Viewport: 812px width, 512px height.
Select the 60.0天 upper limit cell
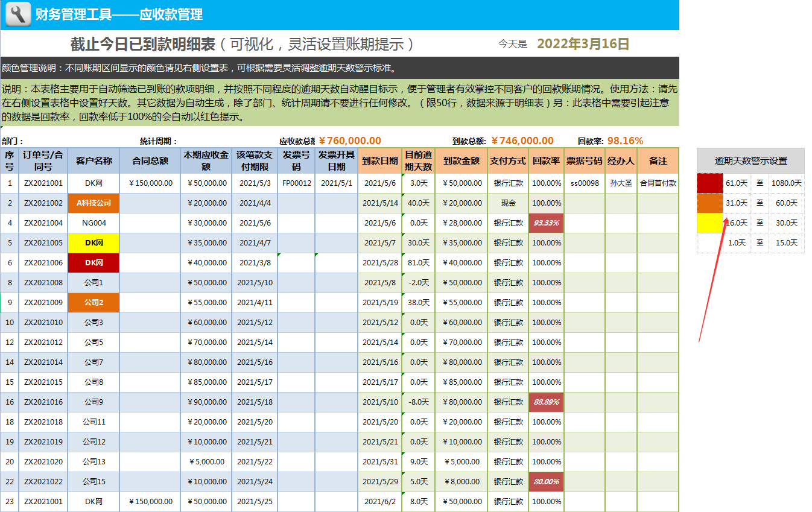click(x=787, y=203)
